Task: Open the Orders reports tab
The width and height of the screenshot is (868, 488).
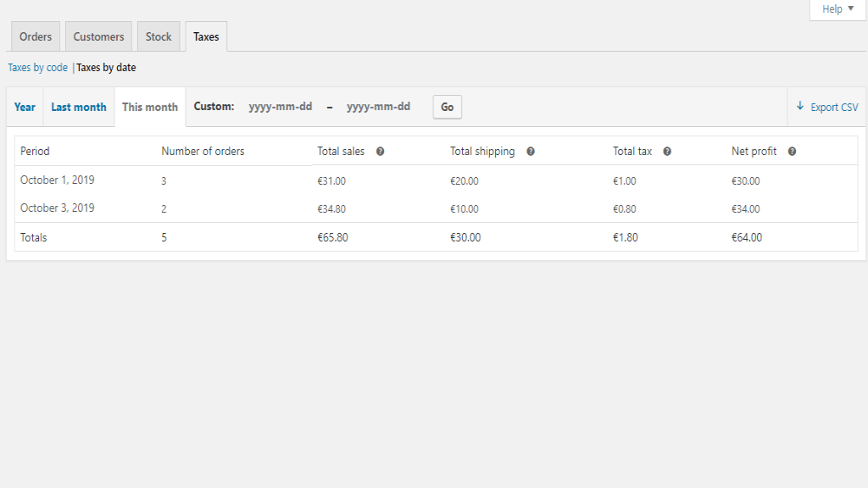Action: click(36, 37)
